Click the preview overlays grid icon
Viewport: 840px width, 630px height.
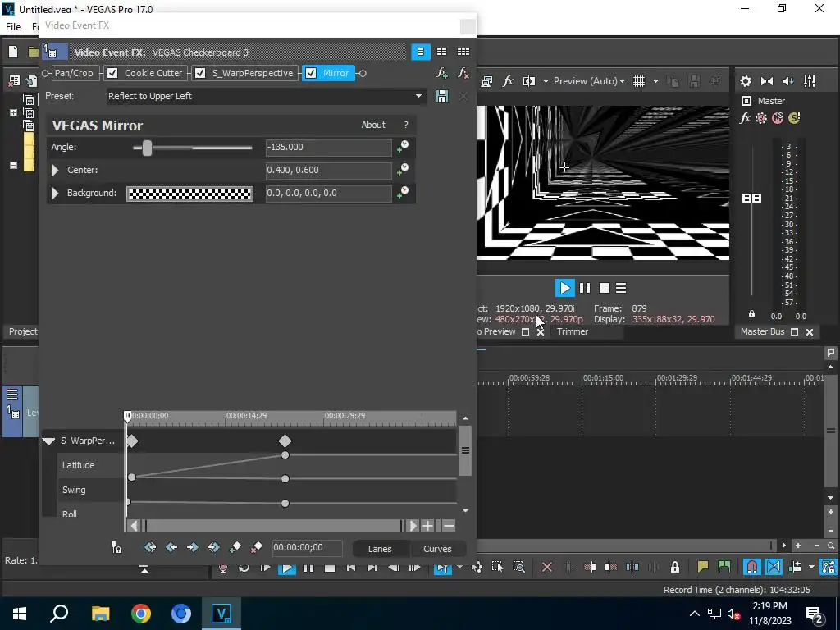[638, 81]
